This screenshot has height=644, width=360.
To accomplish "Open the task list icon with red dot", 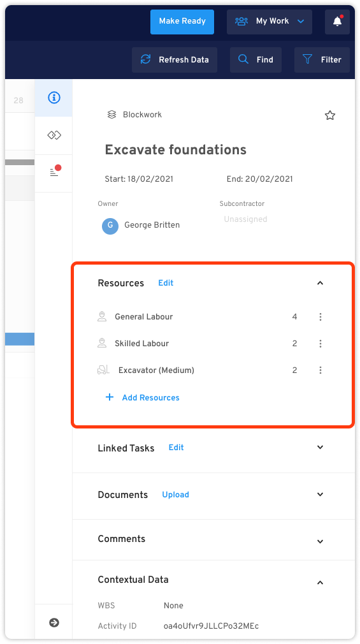I will [54, 173].
